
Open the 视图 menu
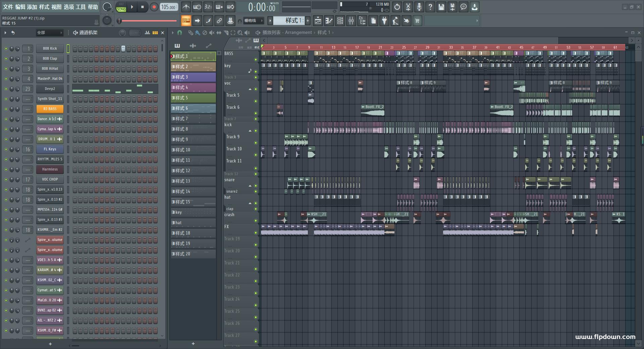point(56,7)
